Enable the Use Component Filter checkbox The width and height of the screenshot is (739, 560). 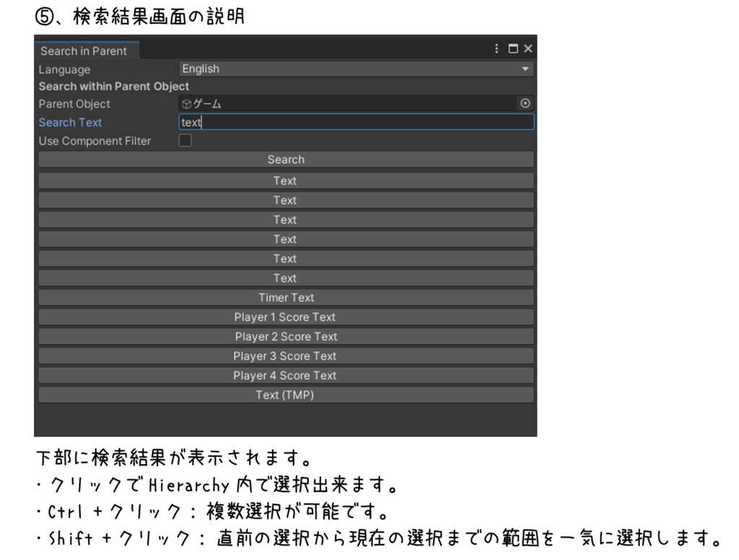(x=185, y=141)
